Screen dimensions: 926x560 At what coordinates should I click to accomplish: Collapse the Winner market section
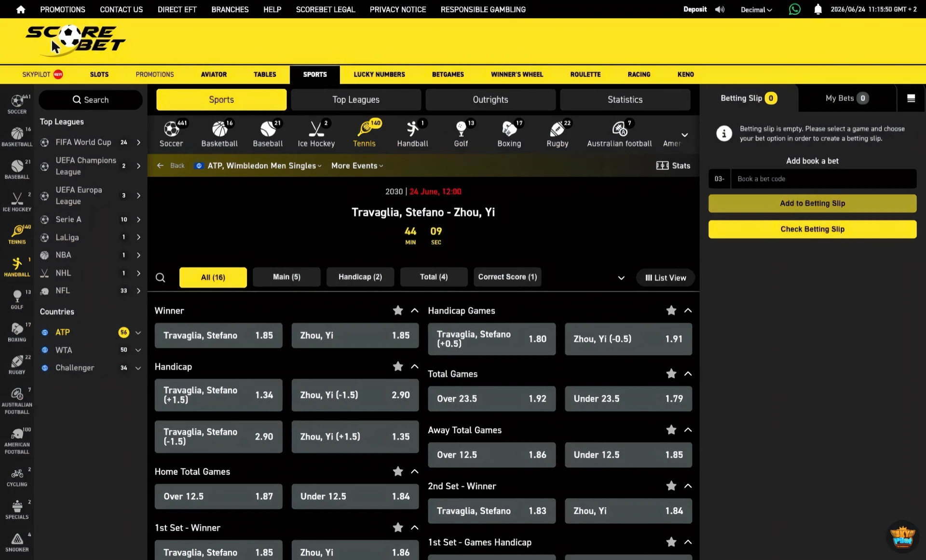(x=415, y=310)
